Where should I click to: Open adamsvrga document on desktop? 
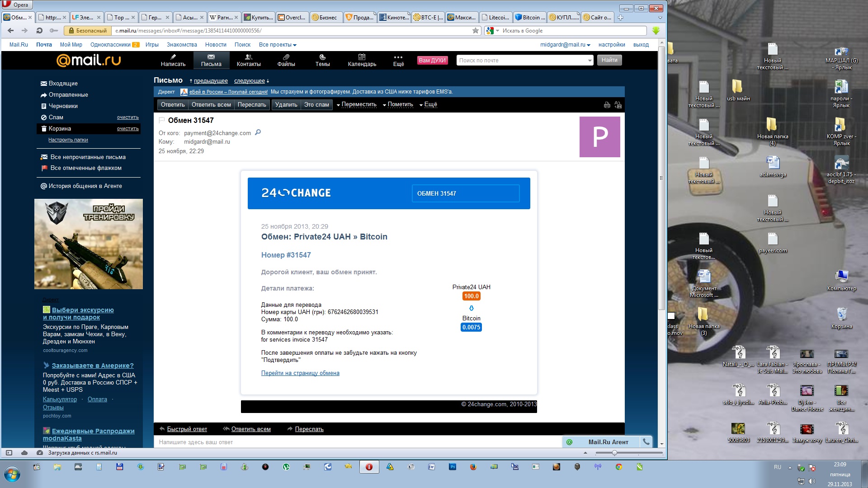click(773, 166)
